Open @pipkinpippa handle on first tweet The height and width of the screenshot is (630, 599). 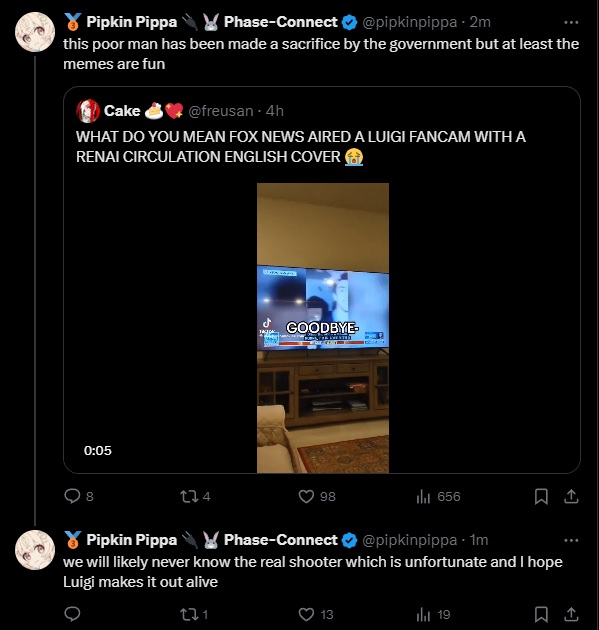coord(409,22)
